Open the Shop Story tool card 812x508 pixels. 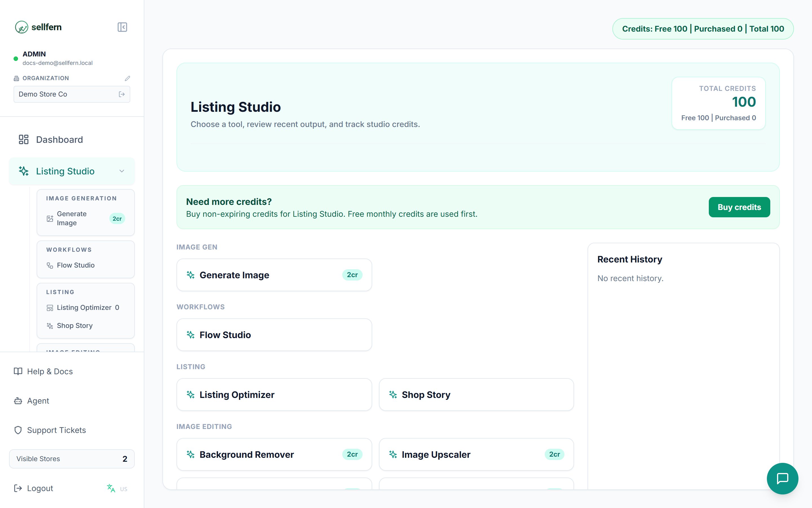pos(476,395)
